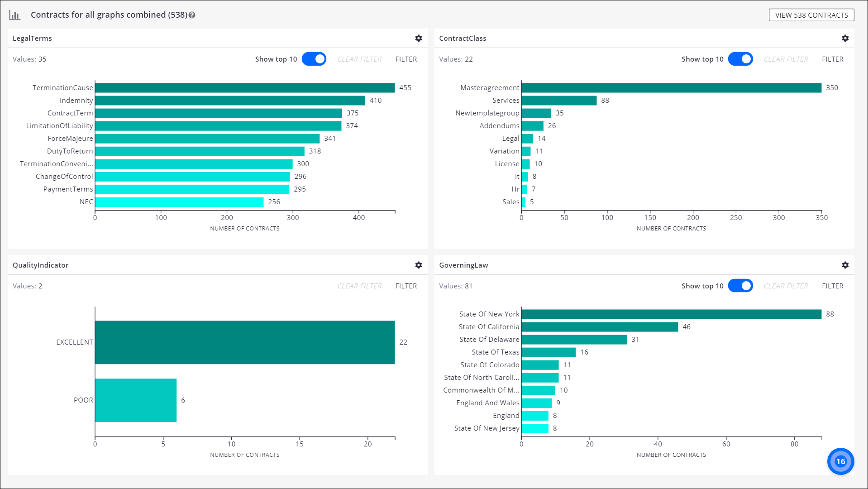Toggle Show top 10 for ContractClass

[x=740, y=59]
